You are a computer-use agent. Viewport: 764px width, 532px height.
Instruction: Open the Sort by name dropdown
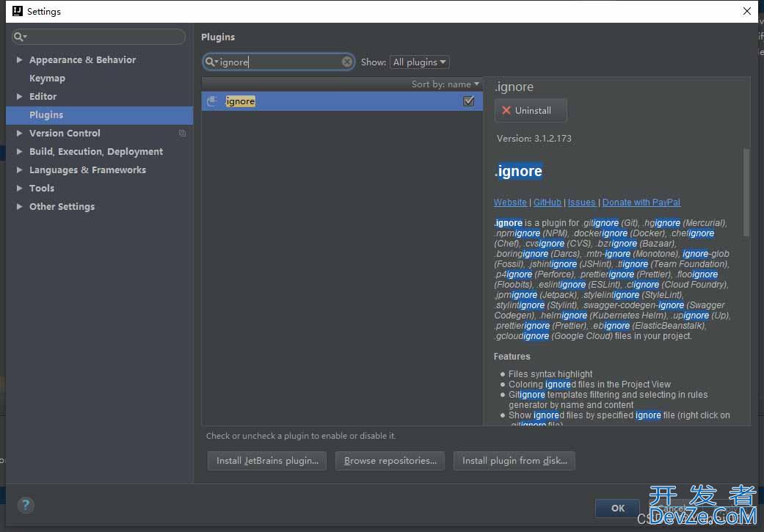tap(445, 84)
